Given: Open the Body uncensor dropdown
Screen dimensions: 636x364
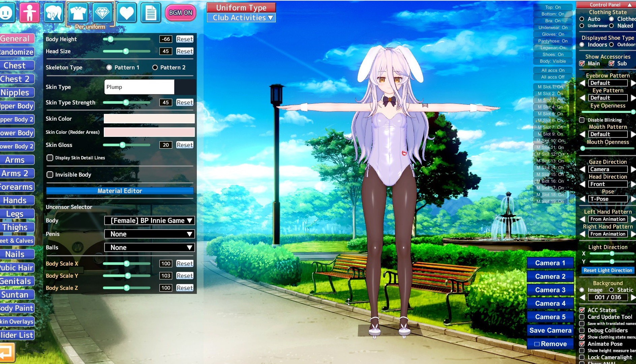Looking at the screenshot, I should (150, 220).
